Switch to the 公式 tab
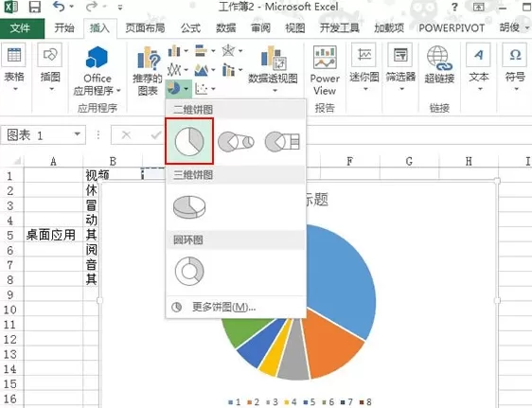Screen dimensions: 532x408 coord(190,28)
